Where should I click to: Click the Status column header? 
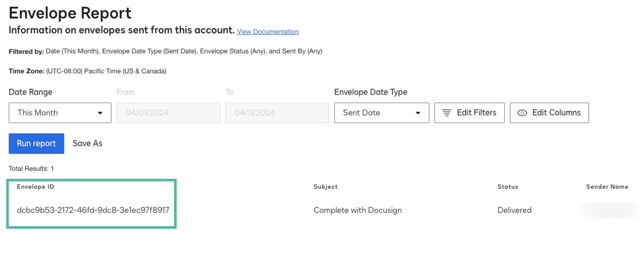point(507,187)
